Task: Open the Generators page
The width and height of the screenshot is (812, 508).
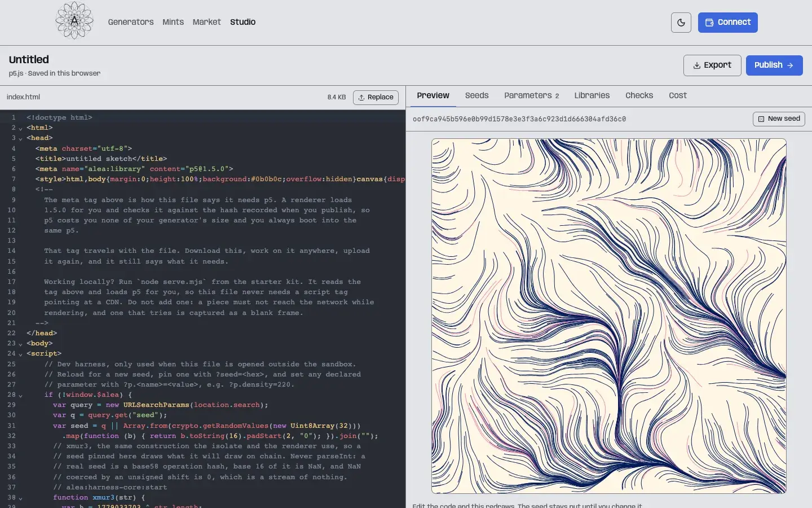Action: click(131, 22)
